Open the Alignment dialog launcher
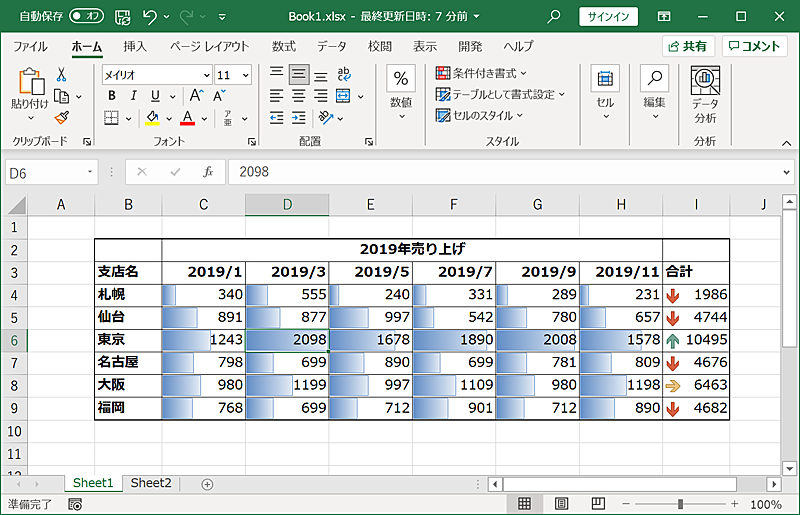The width and height of the screenshot is (800, 515). point(368,142)
